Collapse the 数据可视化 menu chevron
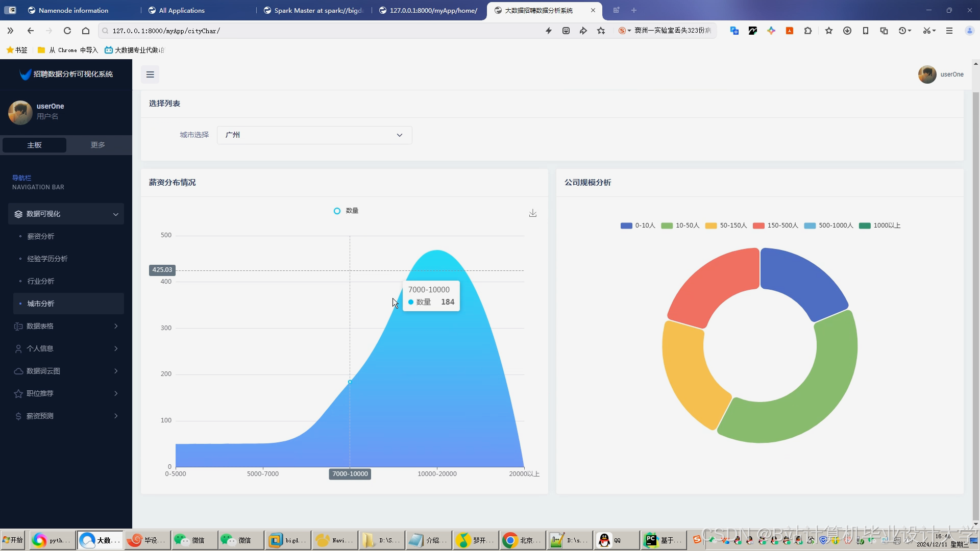Screen dimensions: 980x551 click(116, 214)
